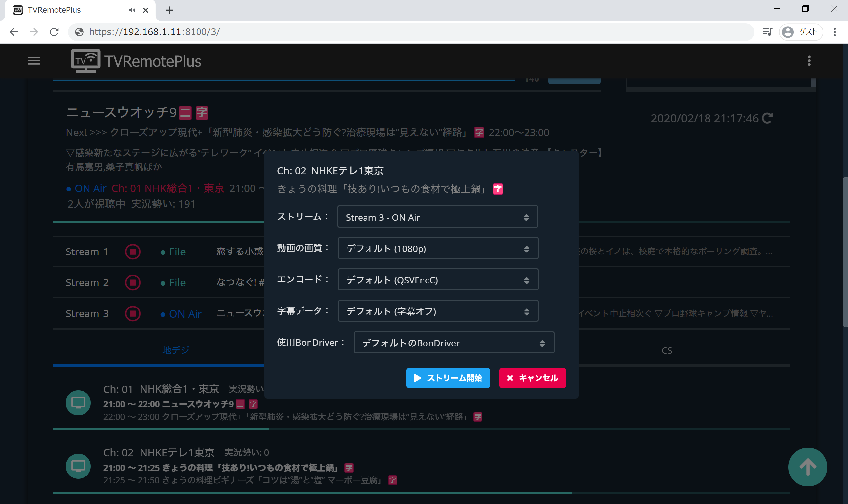This screenshot has width=848, height=504.
Task: Click the refresh icon next to the timestamp
Action: point(767,118)
